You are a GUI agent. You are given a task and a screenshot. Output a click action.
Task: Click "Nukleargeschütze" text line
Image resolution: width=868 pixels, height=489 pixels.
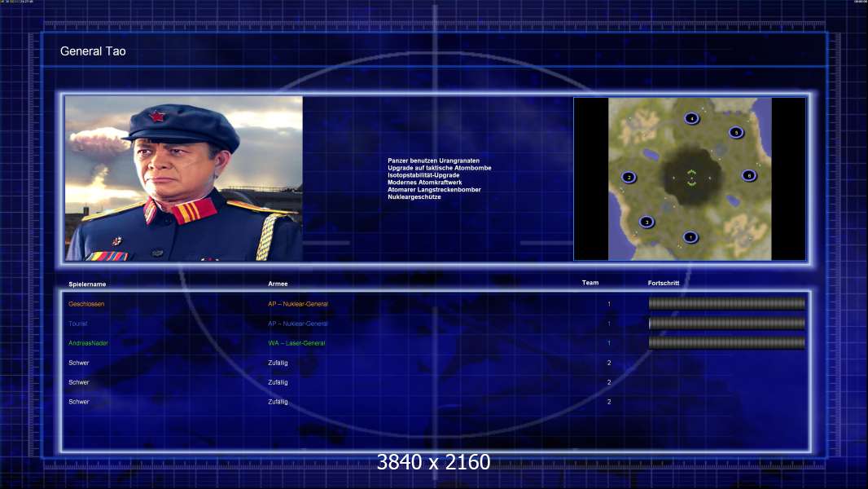(414, 196)
